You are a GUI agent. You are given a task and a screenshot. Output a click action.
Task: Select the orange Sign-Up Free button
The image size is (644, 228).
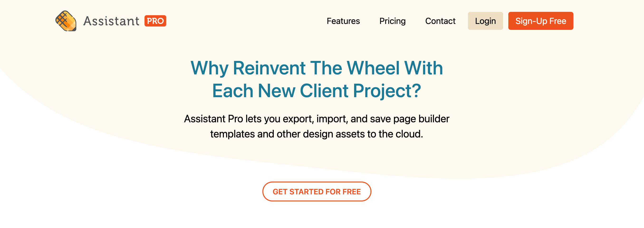tap(540, 21)
